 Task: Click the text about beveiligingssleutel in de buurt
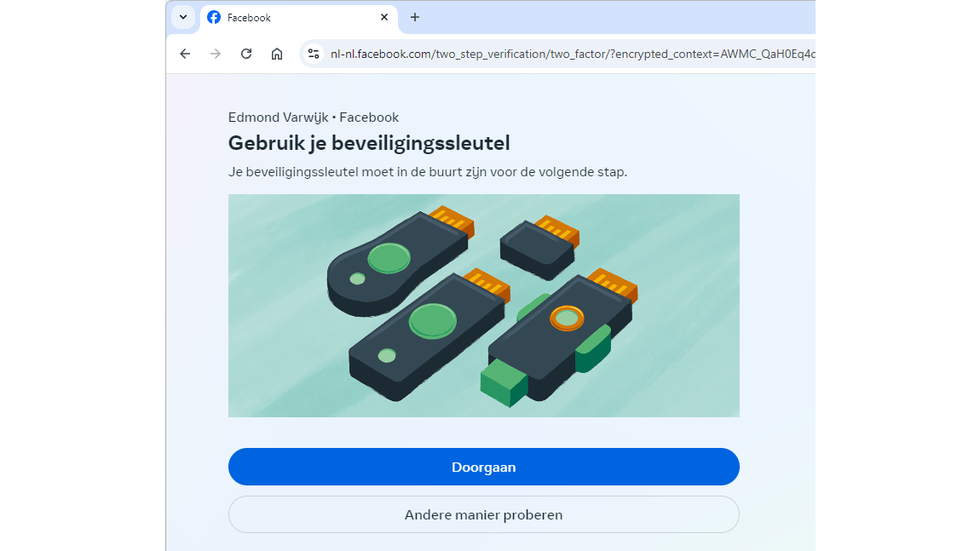coord(428,172)
